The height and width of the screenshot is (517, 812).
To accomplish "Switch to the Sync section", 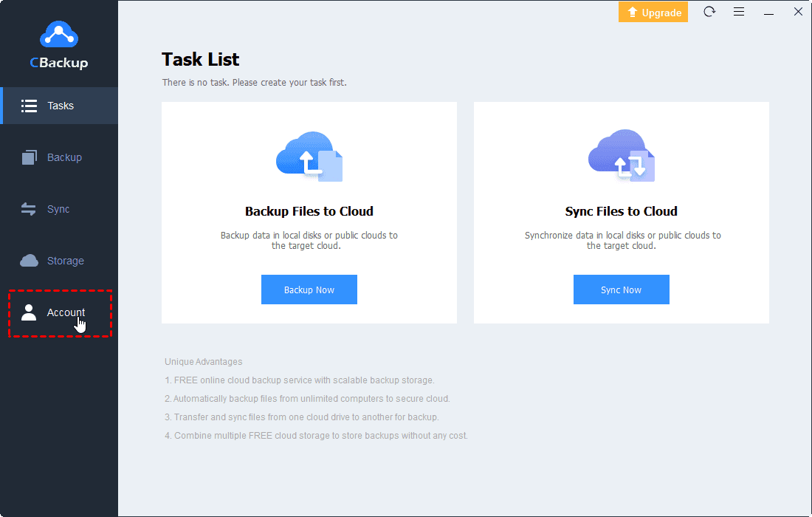I will click(x=59, y=209).
